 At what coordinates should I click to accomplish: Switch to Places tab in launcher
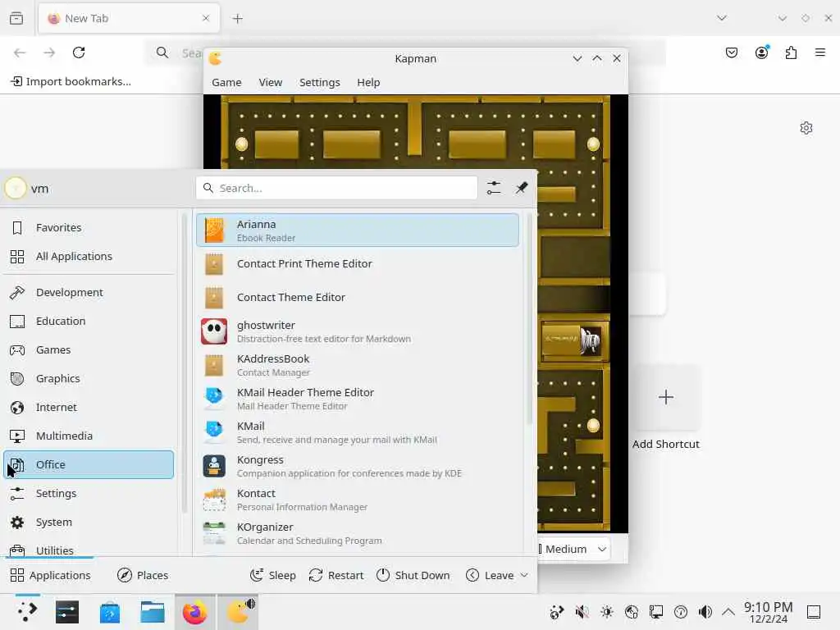click(x=143, y=575)
